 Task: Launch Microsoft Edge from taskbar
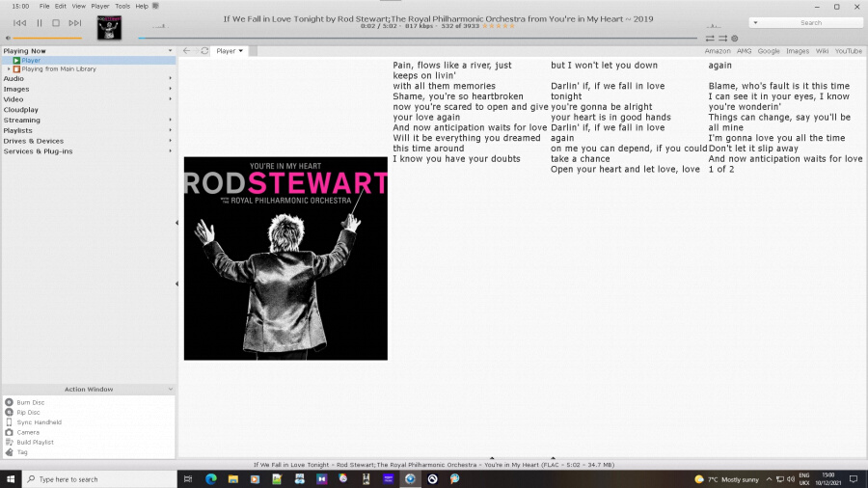pyautogui.click(x=211, y=479)
